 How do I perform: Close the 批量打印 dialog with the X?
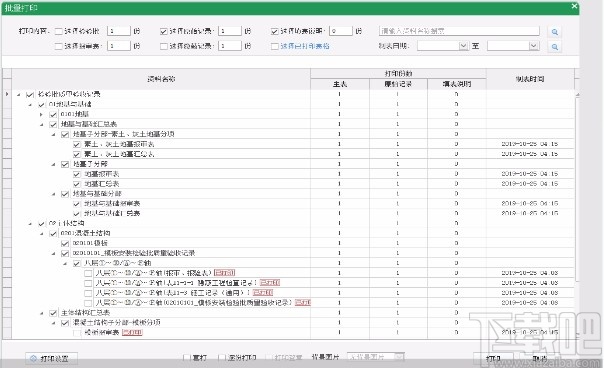click(x=574, y=6)
